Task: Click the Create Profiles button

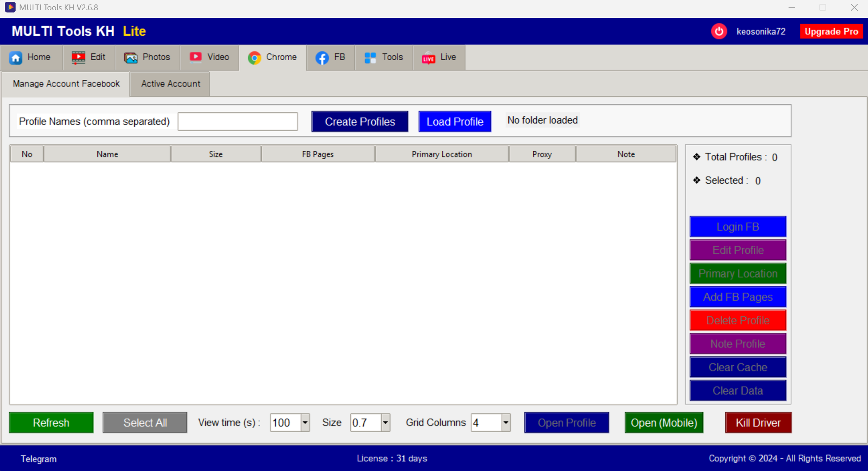Action: pos(360,121)
